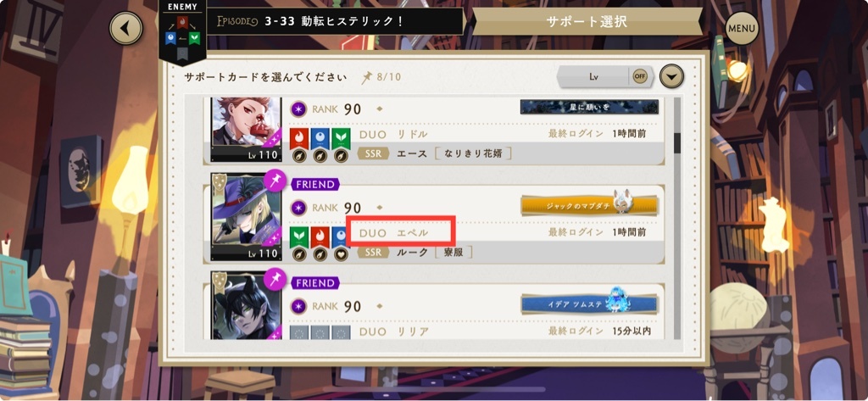Screen dimensions: 868x401
Task: Click the rank star icon on ルーク card
Action: (299, 208)
